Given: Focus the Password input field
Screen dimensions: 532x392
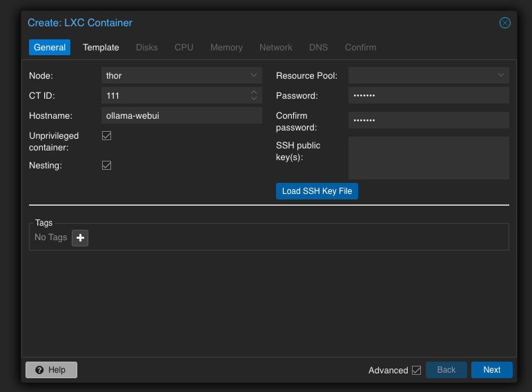Looking at the screenshot, I should (x=428, y=95).
